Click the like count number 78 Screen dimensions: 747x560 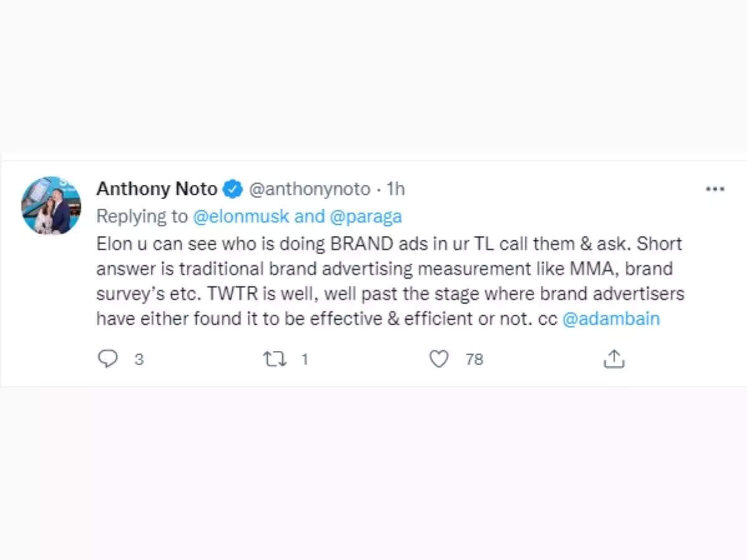(x=474, y=360)
